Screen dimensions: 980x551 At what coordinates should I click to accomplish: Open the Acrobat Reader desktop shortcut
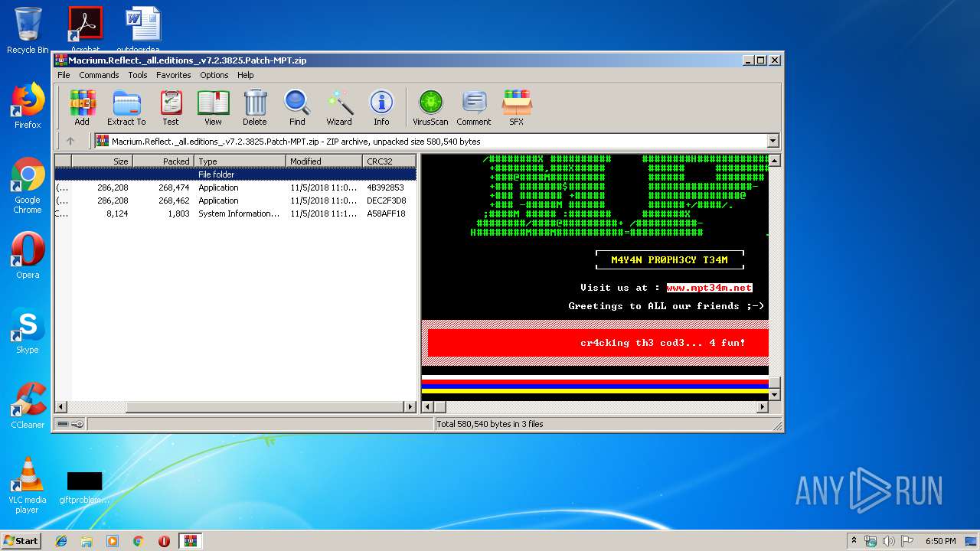click(85, 31)
